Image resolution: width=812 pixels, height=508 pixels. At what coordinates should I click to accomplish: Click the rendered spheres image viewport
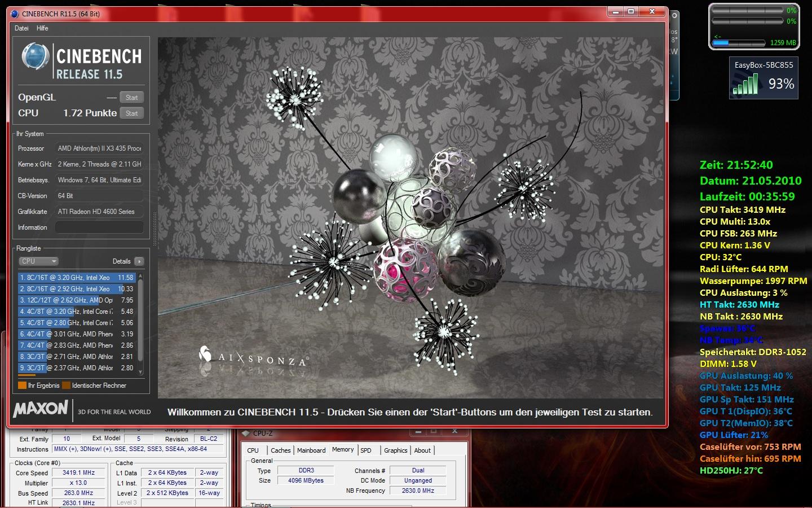[411, 218]
